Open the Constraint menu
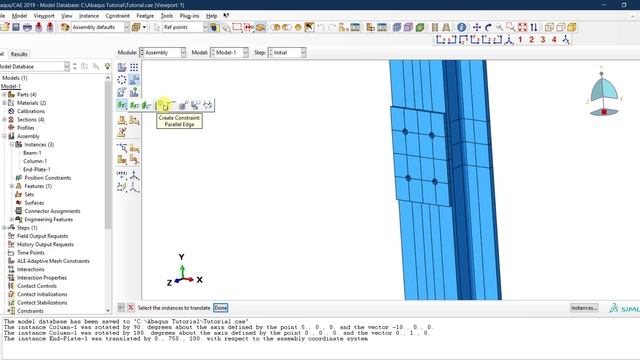Screen dimensions: 640x360 pyautogui.click(x=118, y=16)
